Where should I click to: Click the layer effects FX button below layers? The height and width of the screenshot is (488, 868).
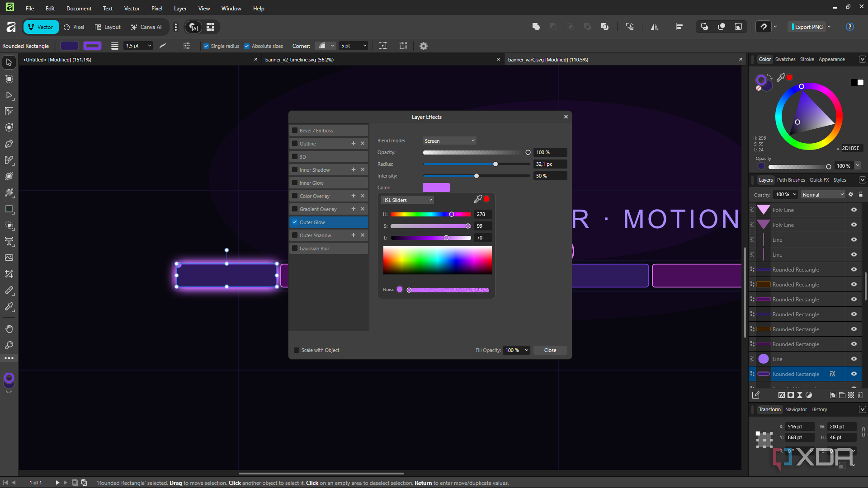click(x=781, y=395)
